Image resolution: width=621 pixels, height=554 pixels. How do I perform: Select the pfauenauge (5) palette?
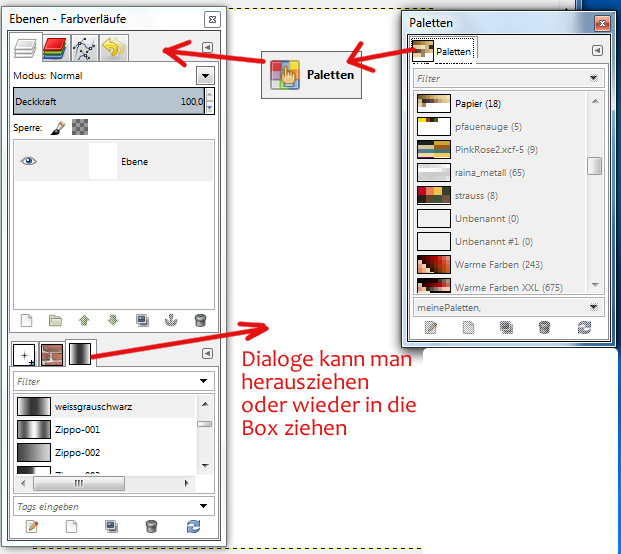click(501, 127)
